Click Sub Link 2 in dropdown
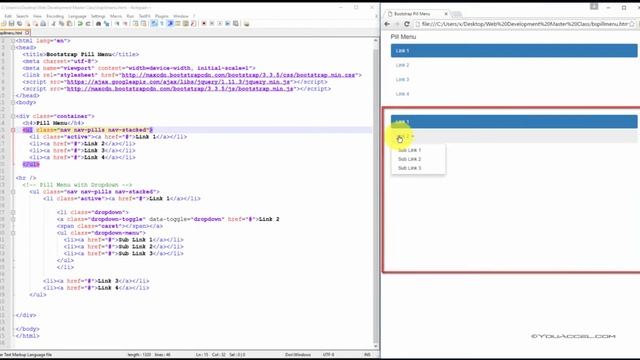The height and width of the screenshot is (360, 640). click(x=409, y=159)
